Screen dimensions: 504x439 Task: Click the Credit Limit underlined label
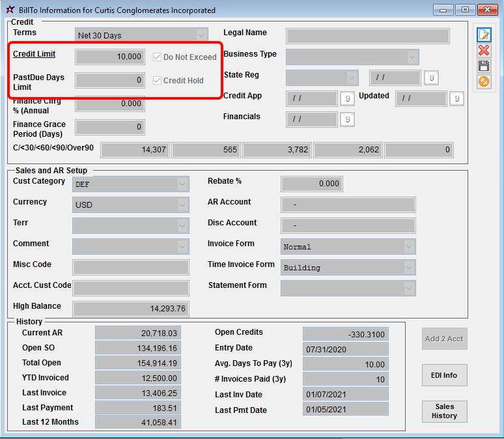point(34,54)
